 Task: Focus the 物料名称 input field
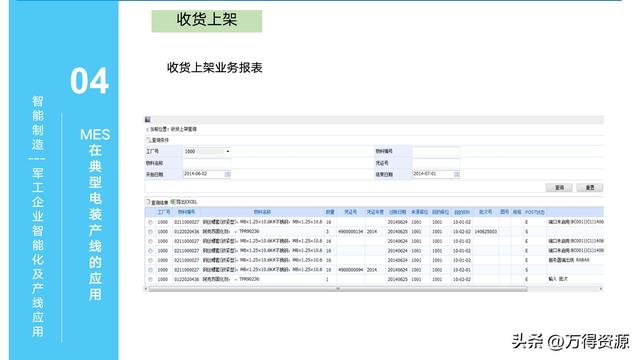207,163
